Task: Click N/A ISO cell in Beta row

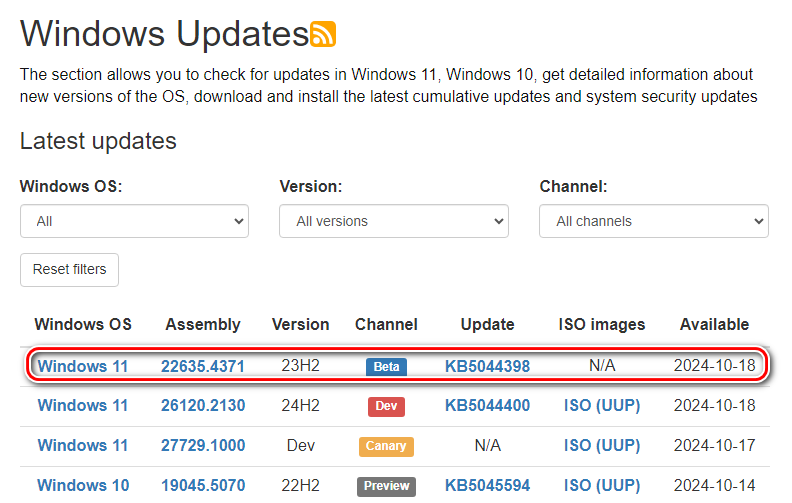Action: click(x=602, y=366)
